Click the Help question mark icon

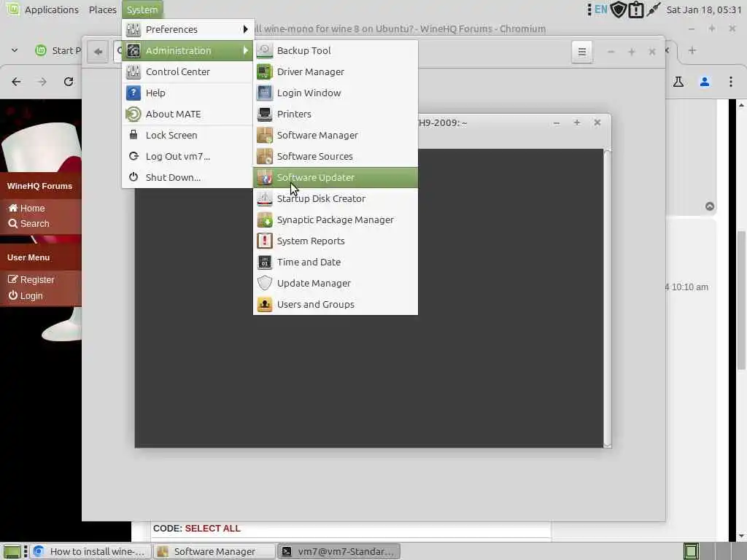click(x=133, y=93)
